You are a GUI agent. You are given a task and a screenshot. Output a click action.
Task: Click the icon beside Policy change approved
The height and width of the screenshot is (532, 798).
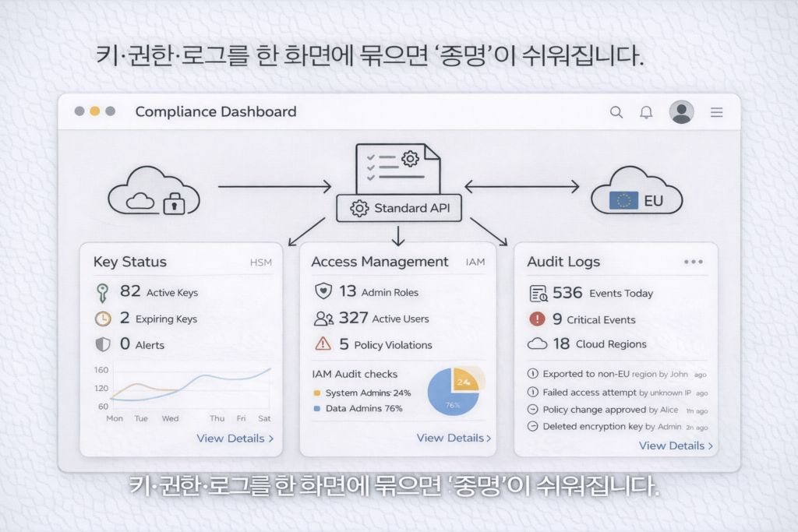[532, 410]
